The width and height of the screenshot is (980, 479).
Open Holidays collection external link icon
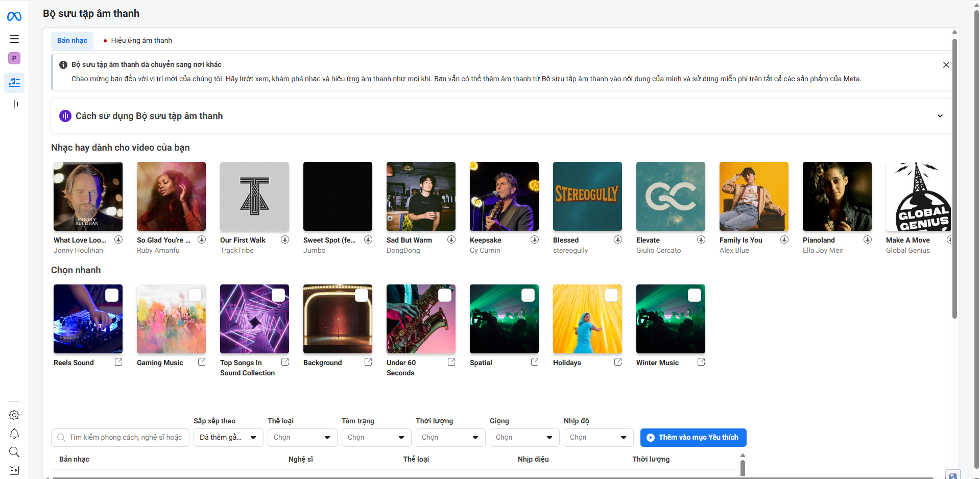coord(618,362)
